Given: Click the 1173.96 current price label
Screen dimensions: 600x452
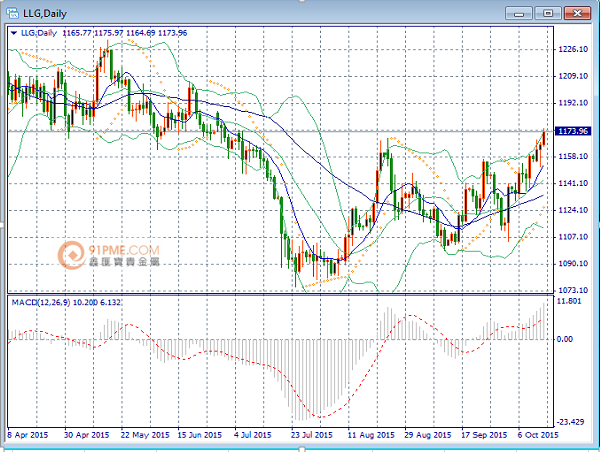Looking at the screenshot, I should tap(573, 131).
